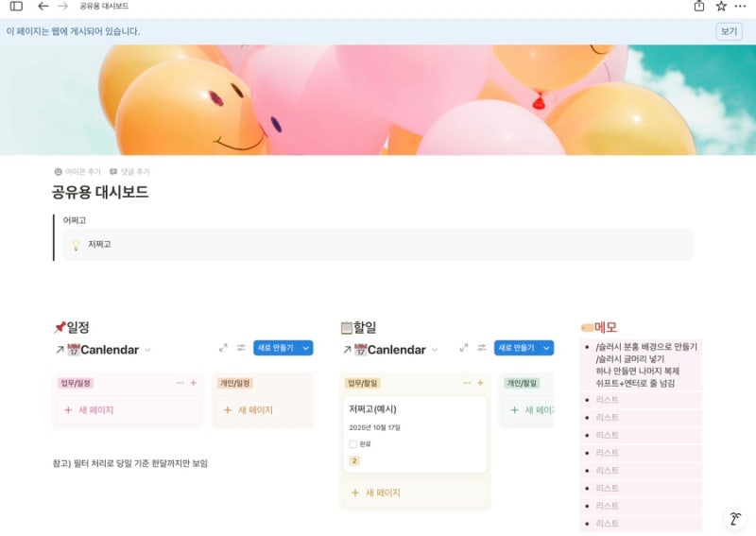Click 새 페이지 below 저쩌고(예시) card
756x536 pixels.
tap(415, 493)
